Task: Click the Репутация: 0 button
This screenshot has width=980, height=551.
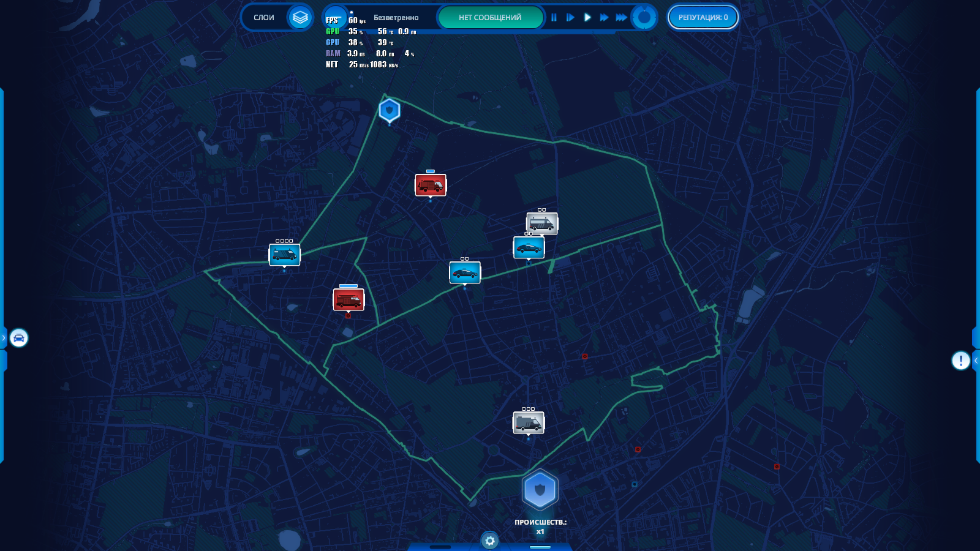Action: [703, 18]
